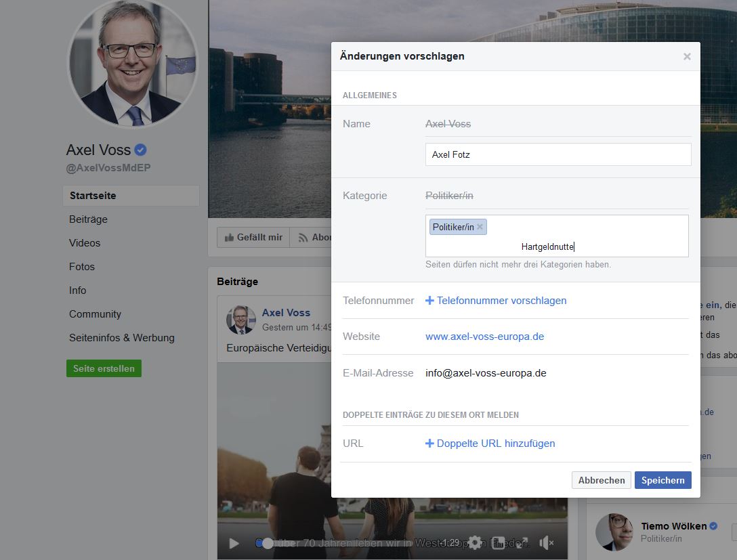Unmute the video sound
737x560 pixels.
[x=546, y=543]
